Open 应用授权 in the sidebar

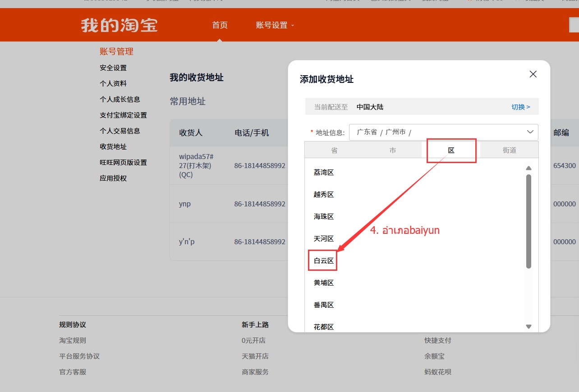[113, 178]
